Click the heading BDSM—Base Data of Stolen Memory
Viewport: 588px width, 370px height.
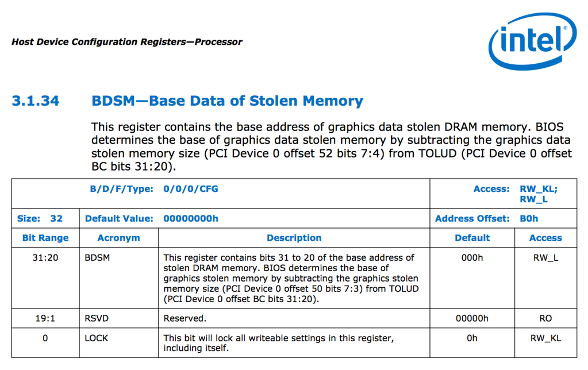tap(227, 101)
